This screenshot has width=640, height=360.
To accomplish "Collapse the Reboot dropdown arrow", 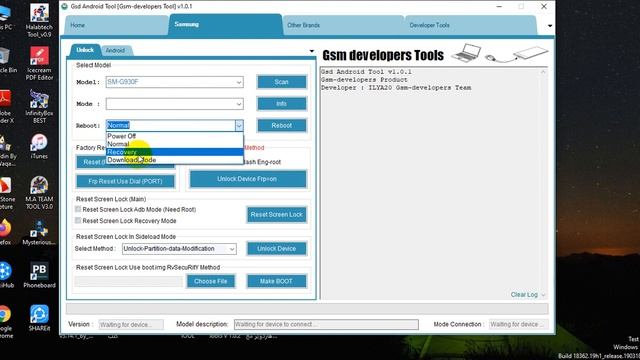I will point(239,126).
